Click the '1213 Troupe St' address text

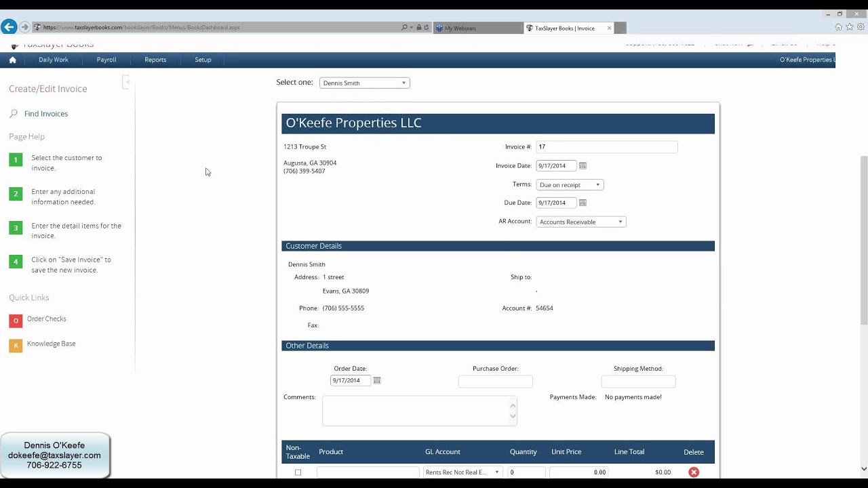[x=304, y=147]
